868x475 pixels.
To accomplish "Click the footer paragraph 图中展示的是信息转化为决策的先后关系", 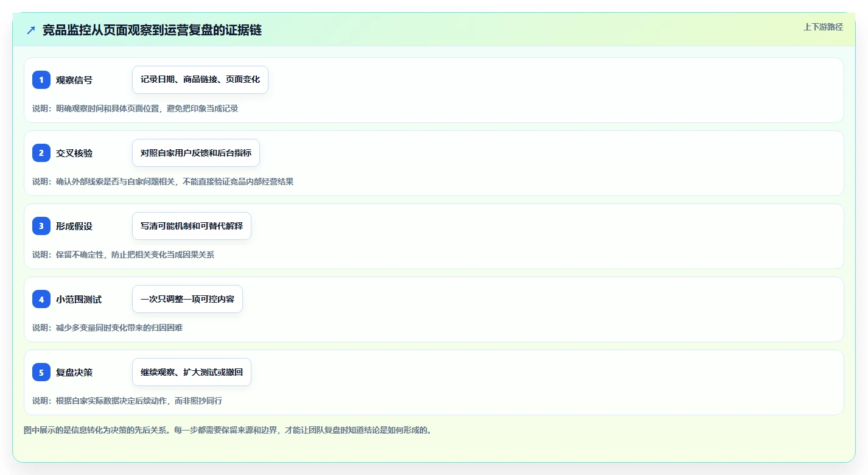I will click(x=228, y=430).
